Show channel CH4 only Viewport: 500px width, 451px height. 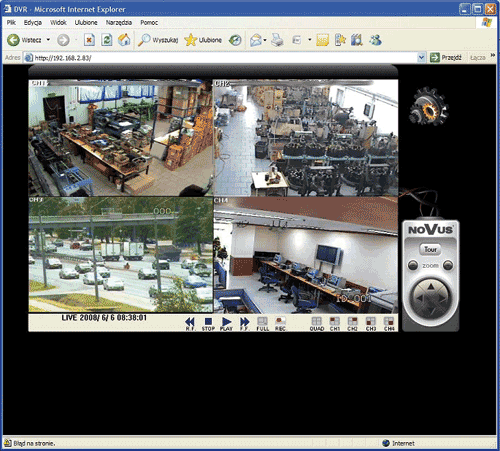coord(389,323)
